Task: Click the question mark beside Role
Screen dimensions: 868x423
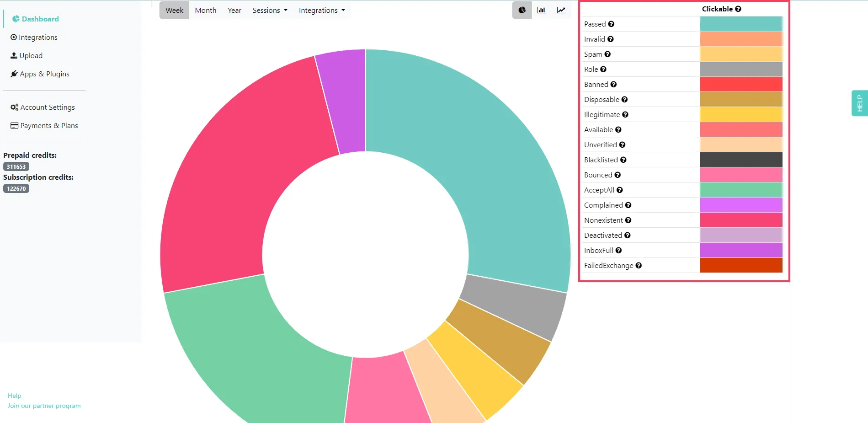Action: pos(603,70)
